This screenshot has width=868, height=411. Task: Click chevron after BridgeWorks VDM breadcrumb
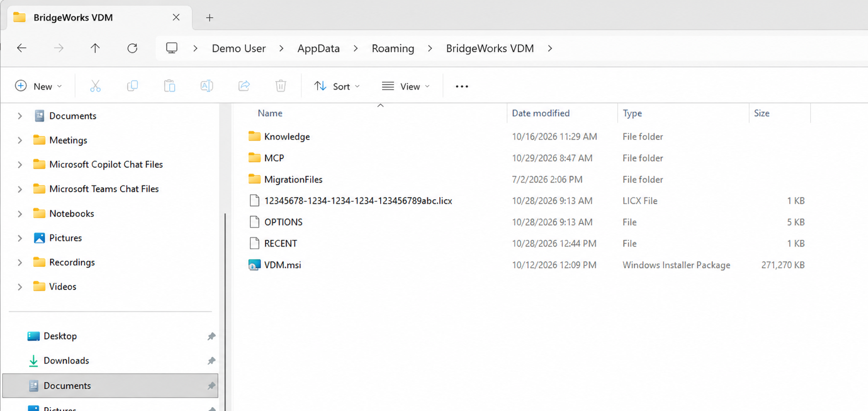coord(550,49)
